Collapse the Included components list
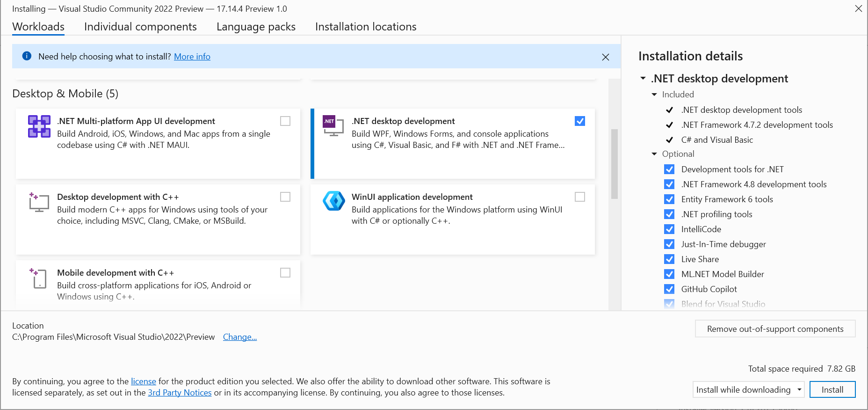Image resolution: width=868 pixels, height=410 pixels. pyautogui.click(x=654, y=95)
